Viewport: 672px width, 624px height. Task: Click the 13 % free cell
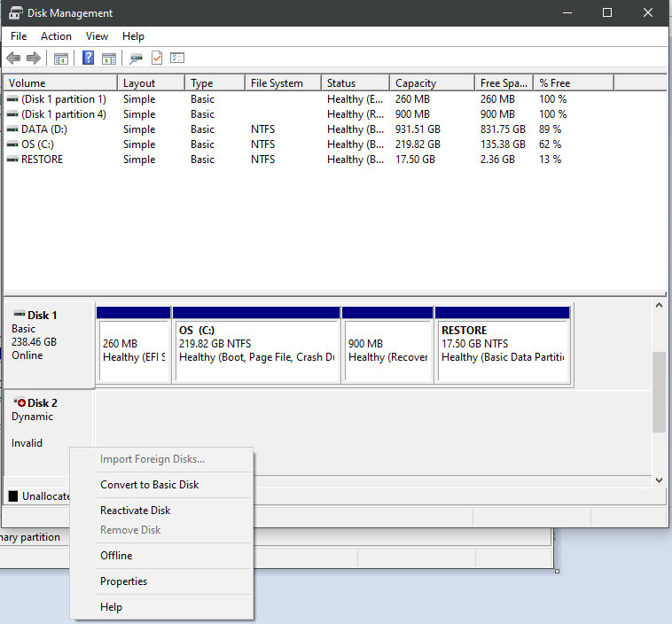click(551, 160)
